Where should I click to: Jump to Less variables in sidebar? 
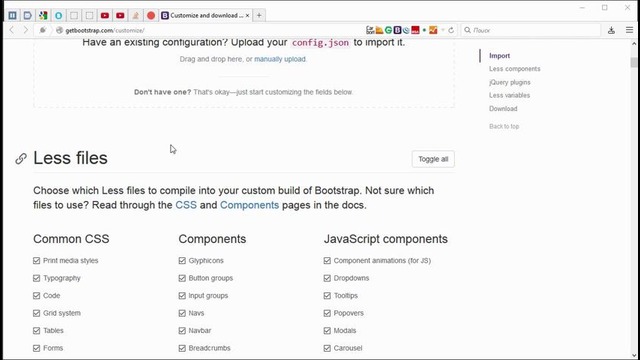point(509,96)
